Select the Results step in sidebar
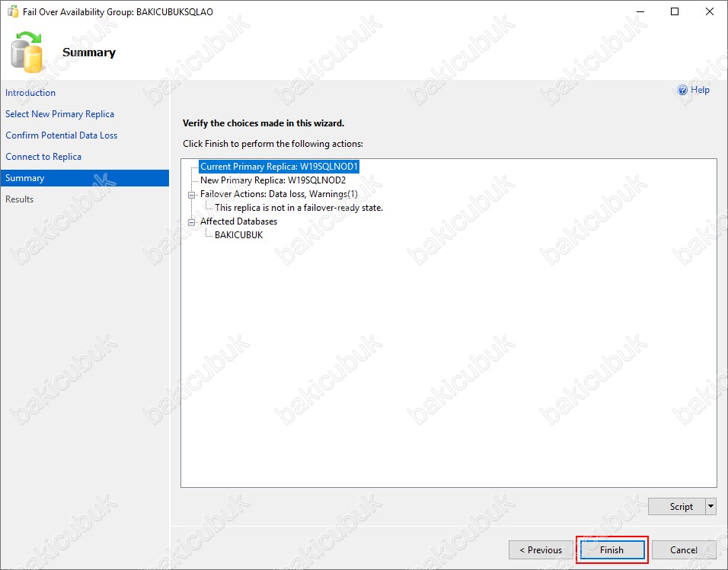This screenshot has height=570, width=728. (20, 199)
